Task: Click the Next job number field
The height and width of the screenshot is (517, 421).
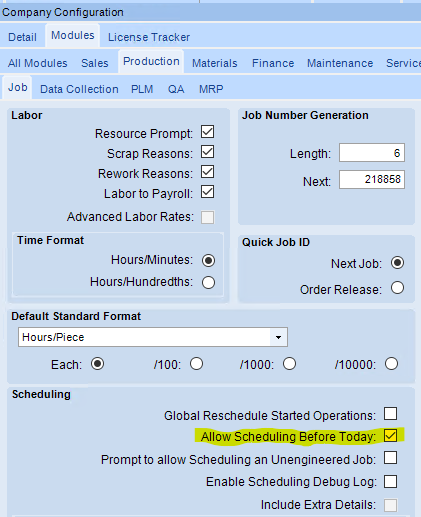Action: coord(372,179)
